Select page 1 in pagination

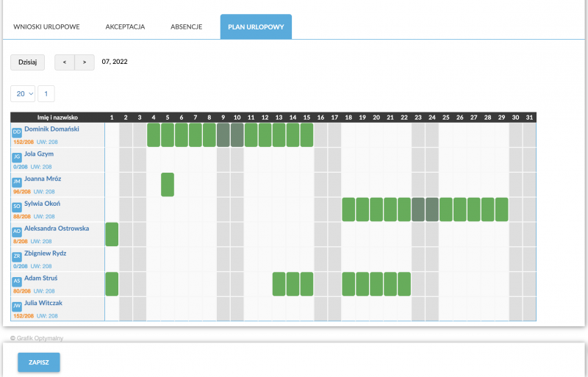point(46,93)
